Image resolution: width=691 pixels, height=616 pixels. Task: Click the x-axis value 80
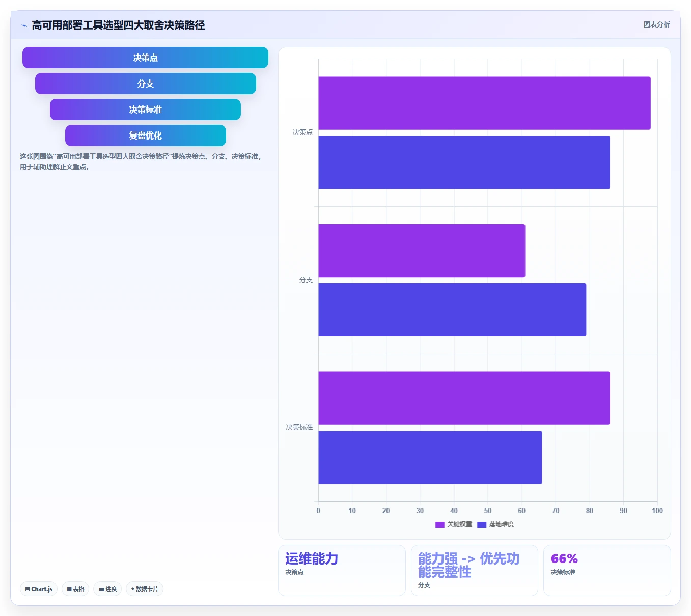click(x=590, y=511)
